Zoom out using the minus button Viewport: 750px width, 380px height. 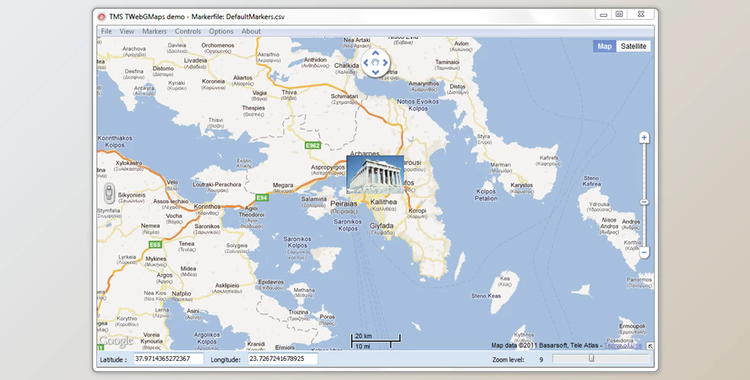(x=644, y=252)
